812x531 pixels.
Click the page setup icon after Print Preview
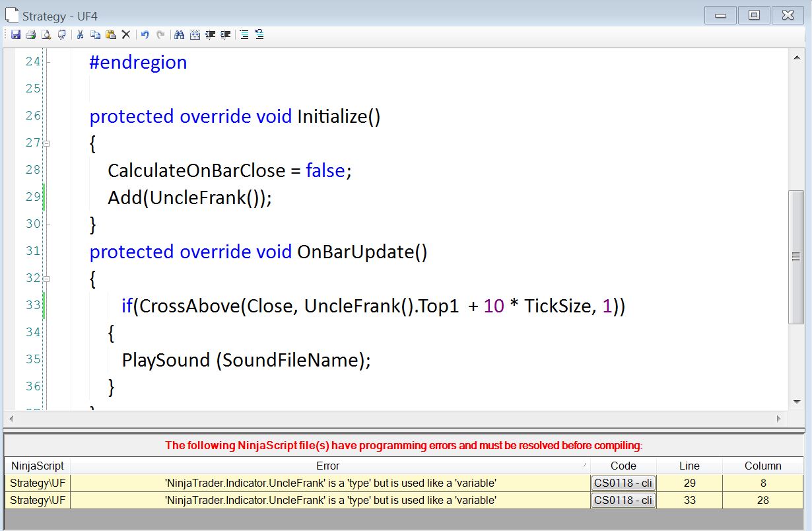point(62,35)
